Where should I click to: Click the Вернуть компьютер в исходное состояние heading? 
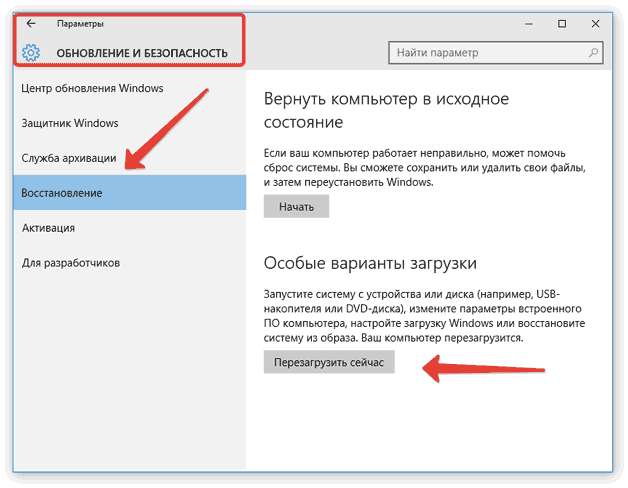tap(386, 110)
